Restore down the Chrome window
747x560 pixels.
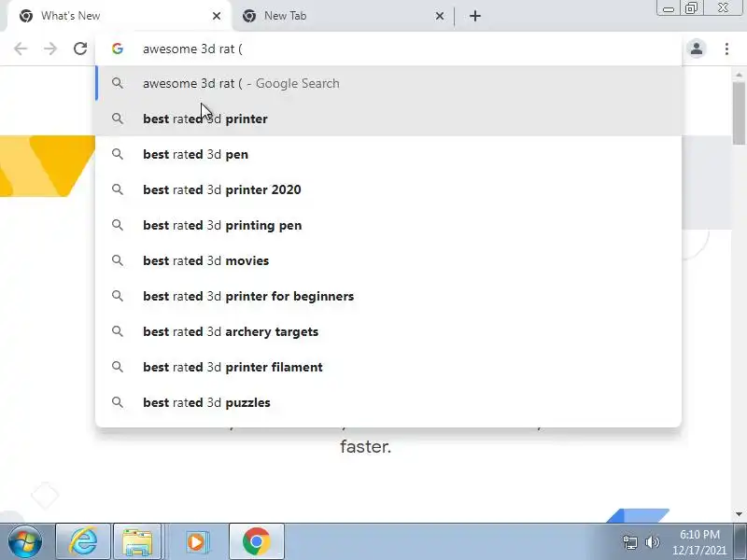(691, 8)
